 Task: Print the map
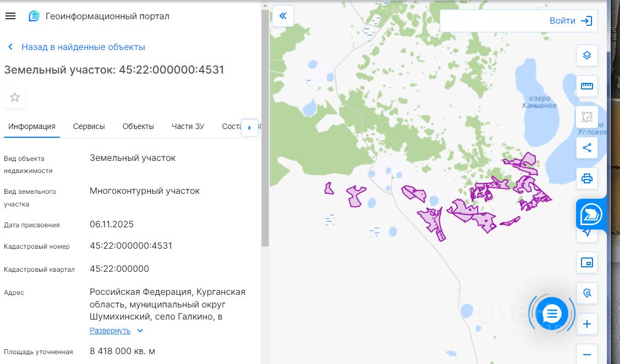(x=586, y=178)
